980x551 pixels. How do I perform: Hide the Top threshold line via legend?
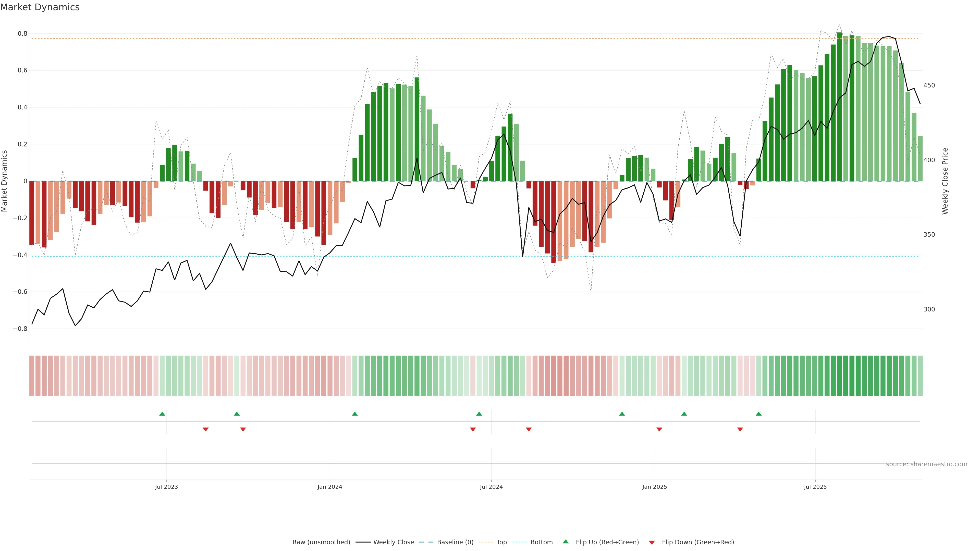(501, 542)
